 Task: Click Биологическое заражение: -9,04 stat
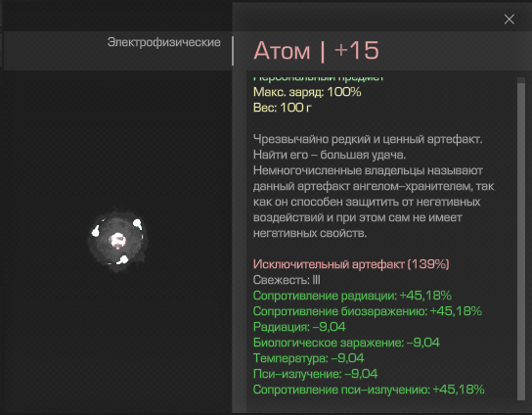346,343
